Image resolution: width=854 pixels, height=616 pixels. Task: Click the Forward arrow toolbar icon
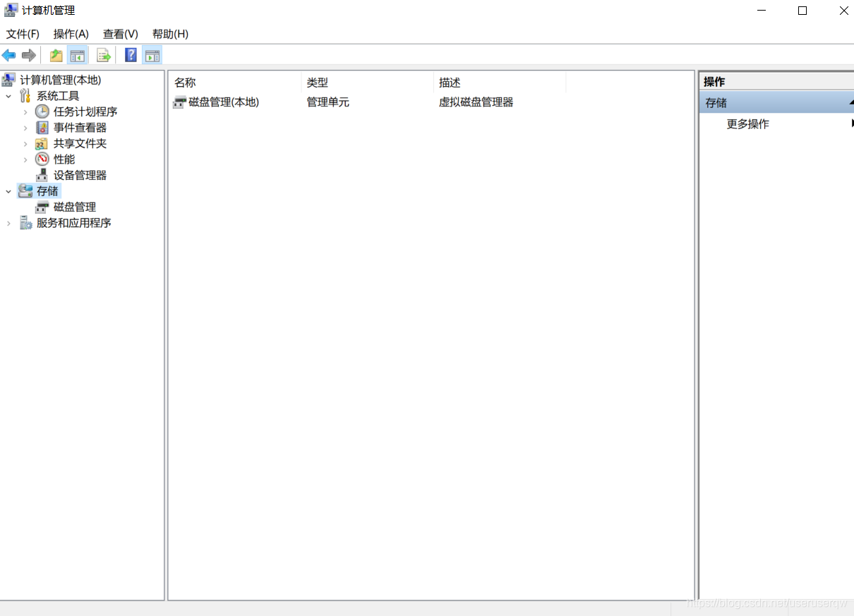click(29, 55)
